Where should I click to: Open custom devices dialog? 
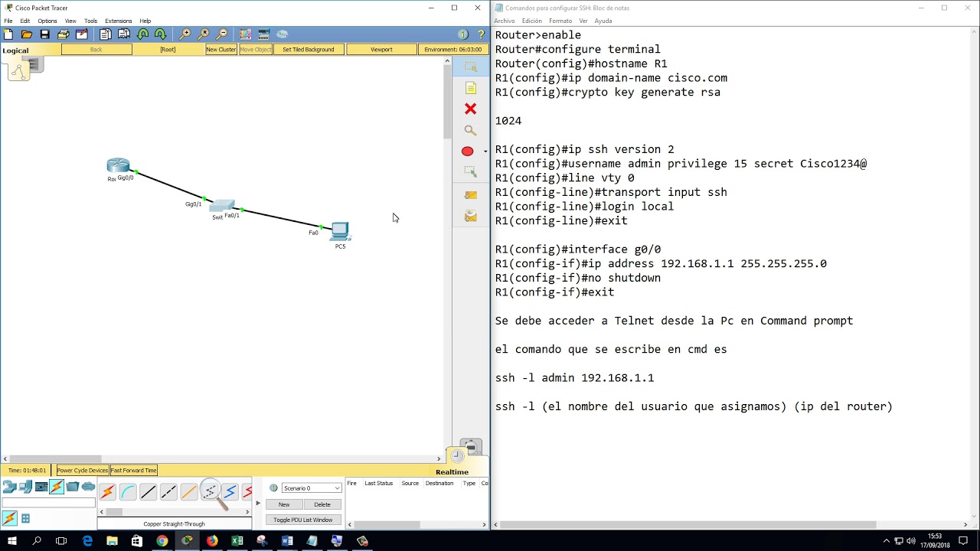[x=264, y=34]
